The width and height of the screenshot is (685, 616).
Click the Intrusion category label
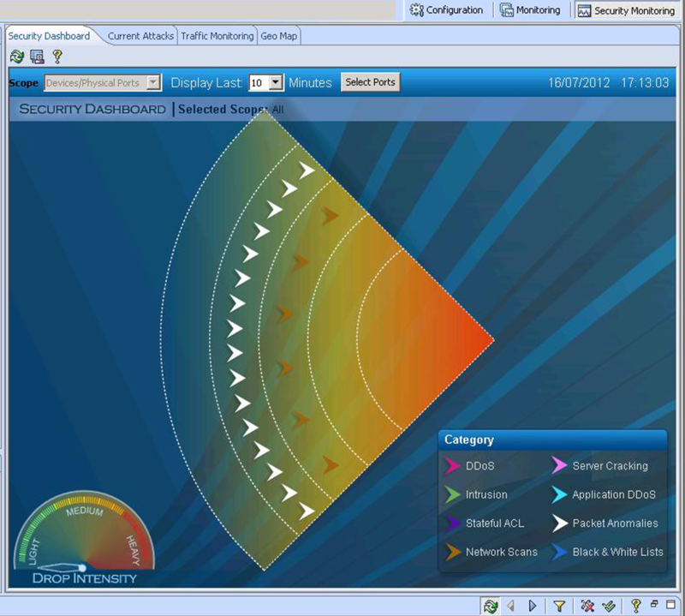tap(486, 494)
